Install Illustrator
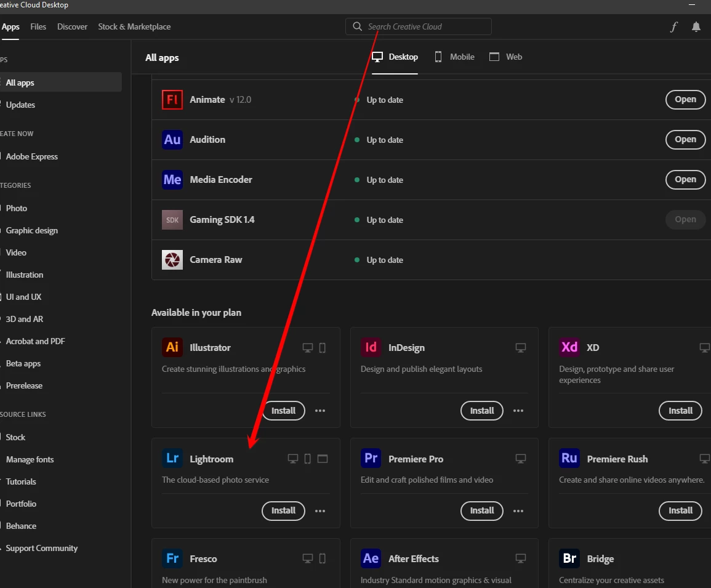This screenshot has height=588, width=711. pos(283,411)
